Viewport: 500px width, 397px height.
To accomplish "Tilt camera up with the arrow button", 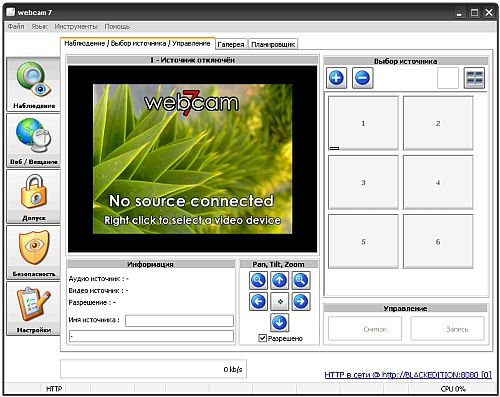I will (x=279, y=280).
